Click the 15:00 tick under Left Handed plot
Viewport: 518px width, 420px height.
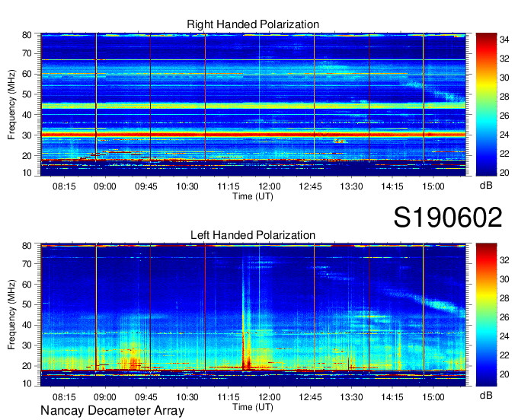point(433,397)
